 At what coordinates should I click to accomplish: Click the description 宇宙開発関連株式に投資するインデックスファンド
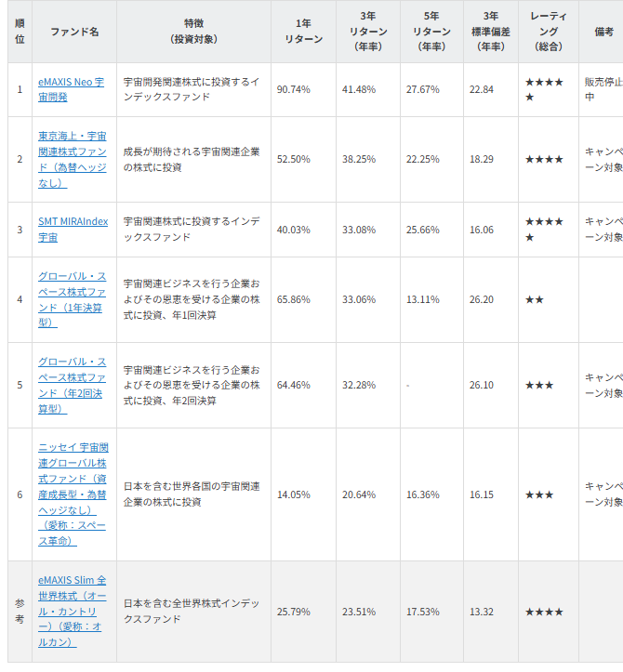[x=192, y=89]
